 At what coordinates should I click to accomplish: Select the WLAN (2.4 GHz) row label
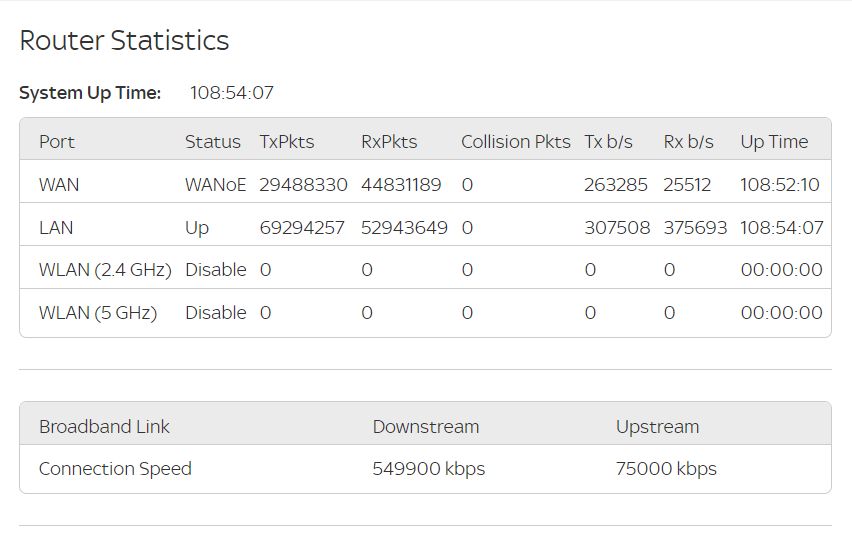click(x=105, y=270)
